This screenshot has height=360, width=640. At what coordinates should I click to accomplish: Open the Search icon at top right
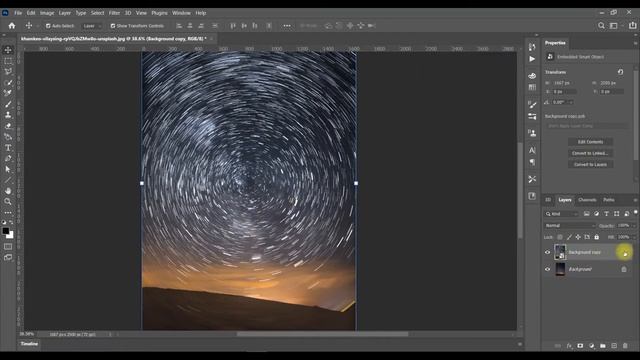601,26
